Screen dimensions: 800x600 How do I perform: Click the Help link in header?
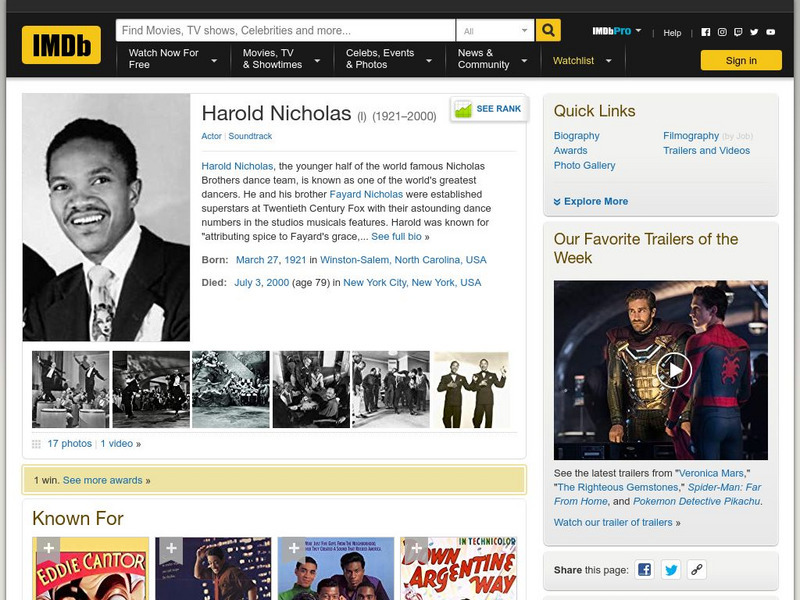pyautogui.click(x=672, y=33)
